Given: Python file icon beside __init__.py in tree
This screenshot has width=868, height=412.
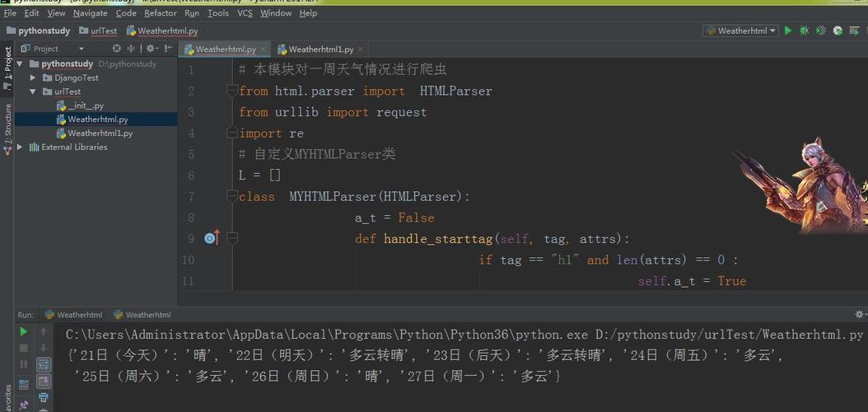Looking at the screenshot, I should click(x=61, y=105).
